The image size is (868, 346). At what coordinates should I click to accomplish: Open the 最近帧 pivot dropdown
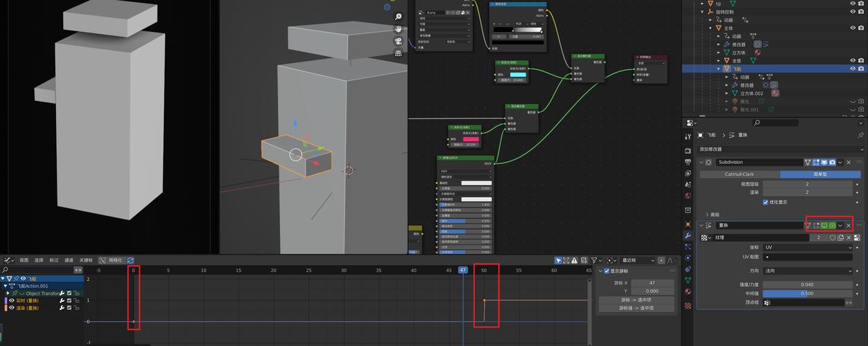pyautogui.click(x=637, y=260)
